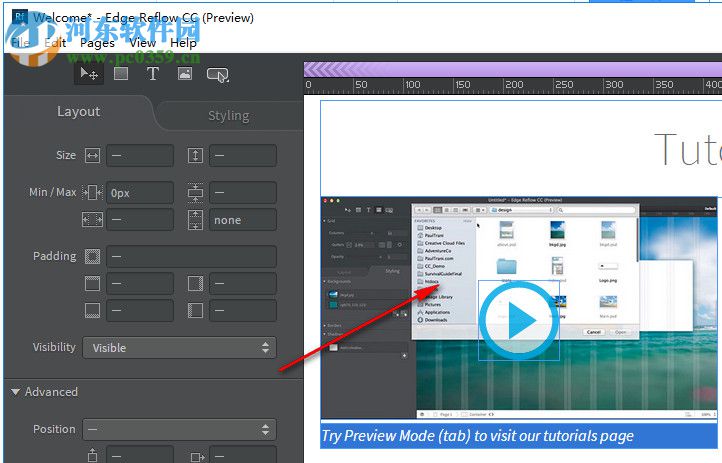Edit the Size width field
This screenshot has width=722, height=463.
140,156
